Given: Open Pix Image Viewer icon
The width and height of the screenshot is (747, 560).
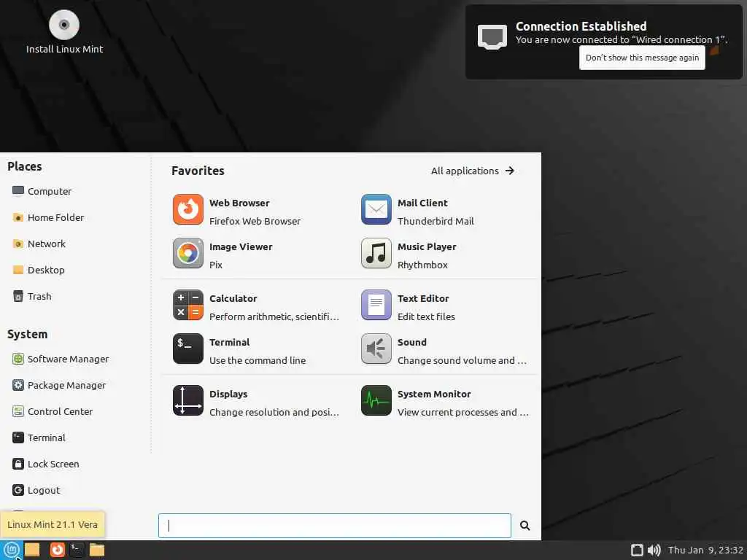Looking at the screenshot, I should [187, 253].
